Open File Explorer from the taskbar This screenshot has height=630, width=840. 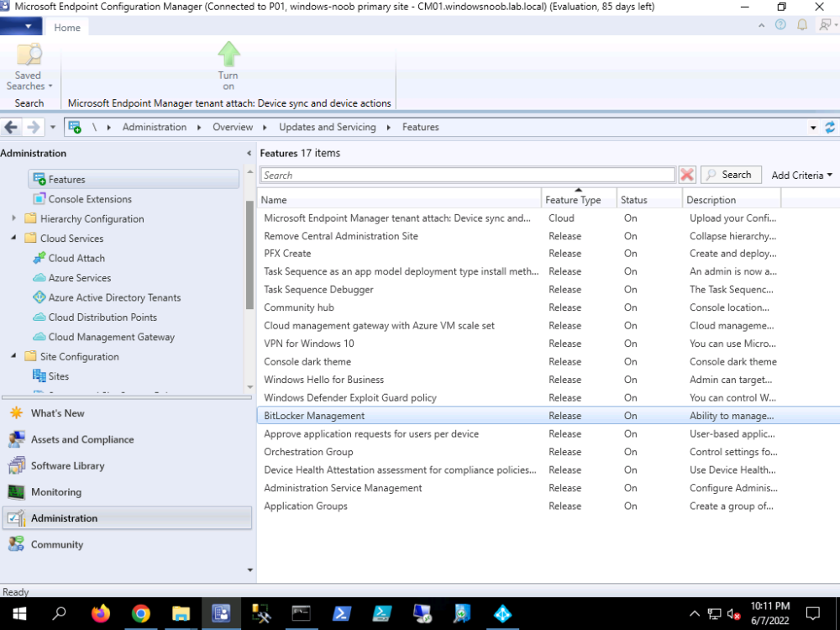[x=181, y=613]
